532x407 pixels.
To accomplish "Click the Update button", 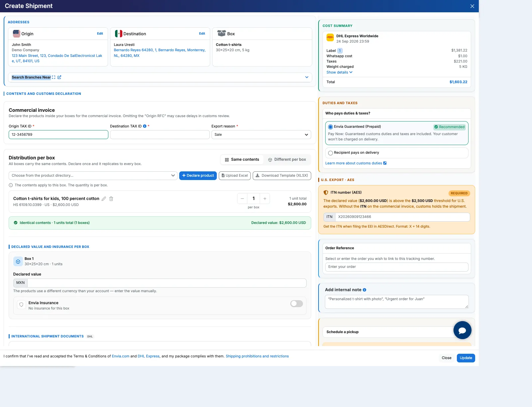I will pos(466,358).
